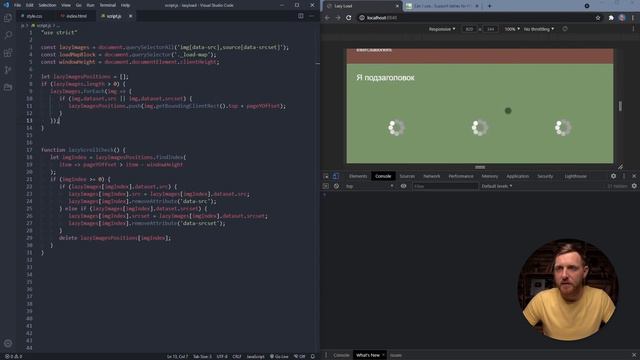This screenshot has height=360, width=640.
Task: Click the console Filter input field
Action: 445,186
